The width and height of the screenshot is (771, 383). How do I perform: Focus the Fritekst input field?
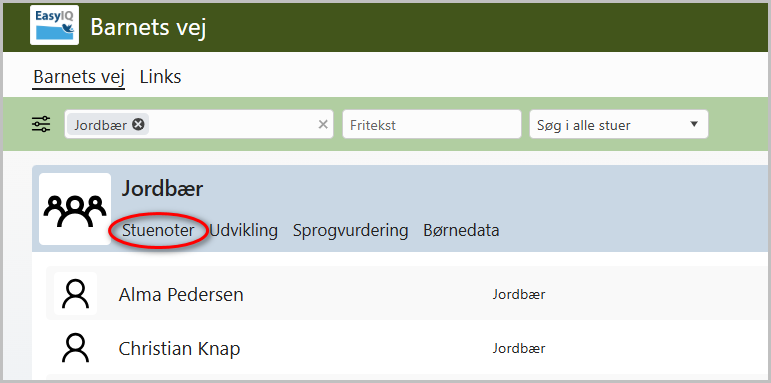tap(432, 124)
